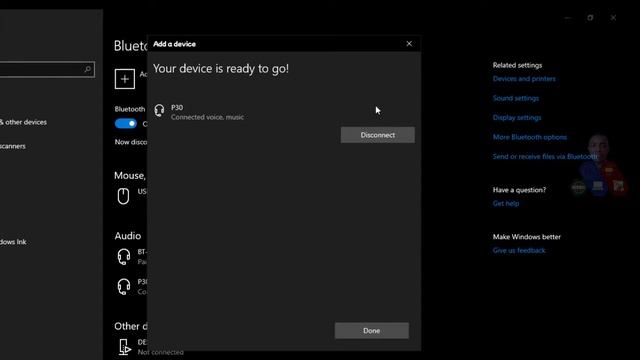Minimize the Settings window

568,18
